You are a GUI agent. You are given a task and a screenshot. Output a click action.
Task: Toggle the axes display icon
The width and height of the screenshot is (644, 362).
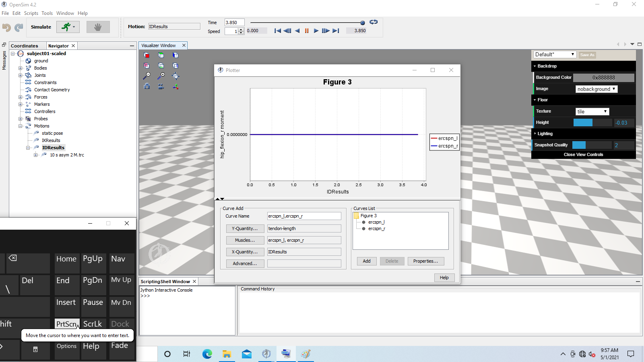[x=175, y=86]
